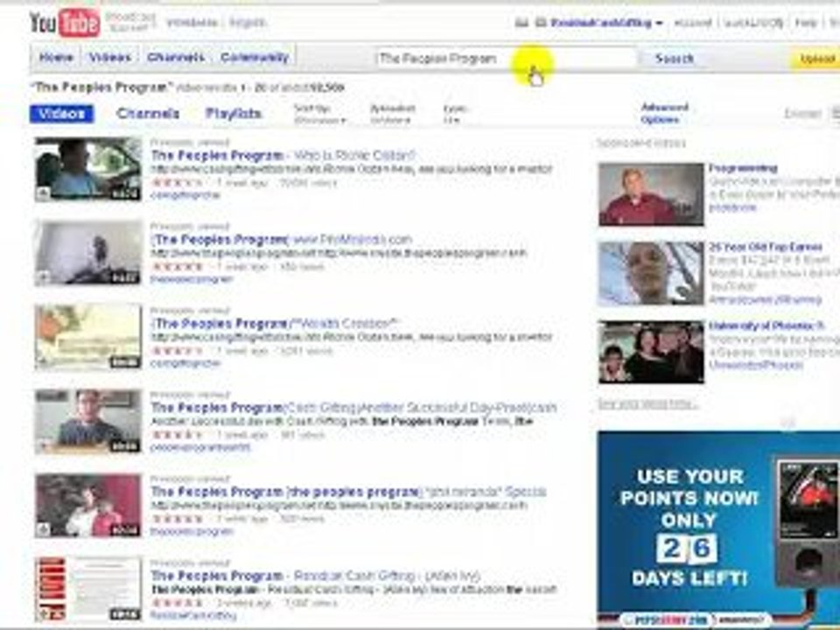The image size is (840, 630).
Task: Open the 25 Year Old Top Earner sponsored thumbnail
Action: pyautogui.click(x=651, y=273)
